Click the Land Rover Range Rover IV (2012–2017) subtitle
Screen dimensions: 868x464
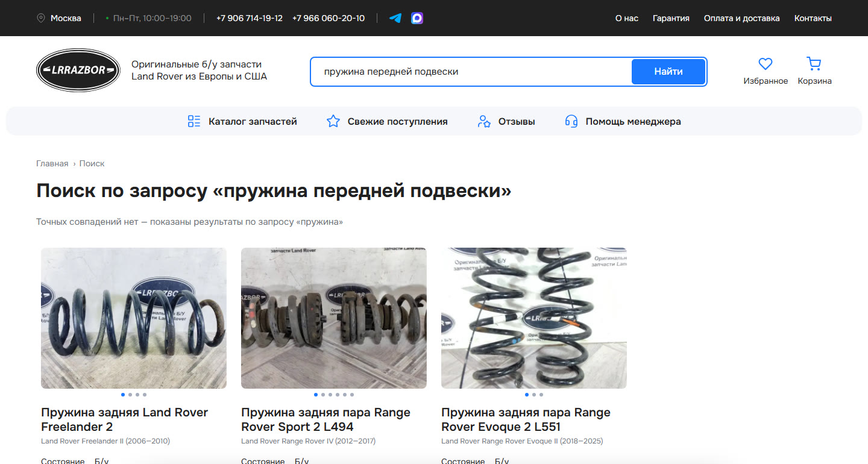click(x=308, y=441)
